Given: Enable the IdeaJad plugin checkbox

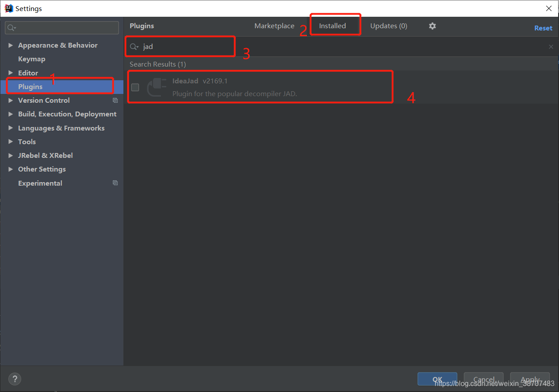Looking at the screenshot, I should pyautogui.click(x=135, y=87).
